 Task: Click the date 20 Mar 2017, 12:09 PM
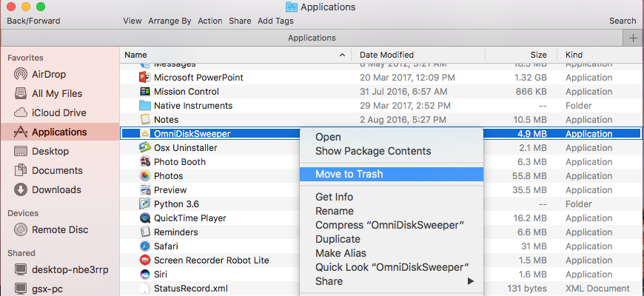[407, 78]
